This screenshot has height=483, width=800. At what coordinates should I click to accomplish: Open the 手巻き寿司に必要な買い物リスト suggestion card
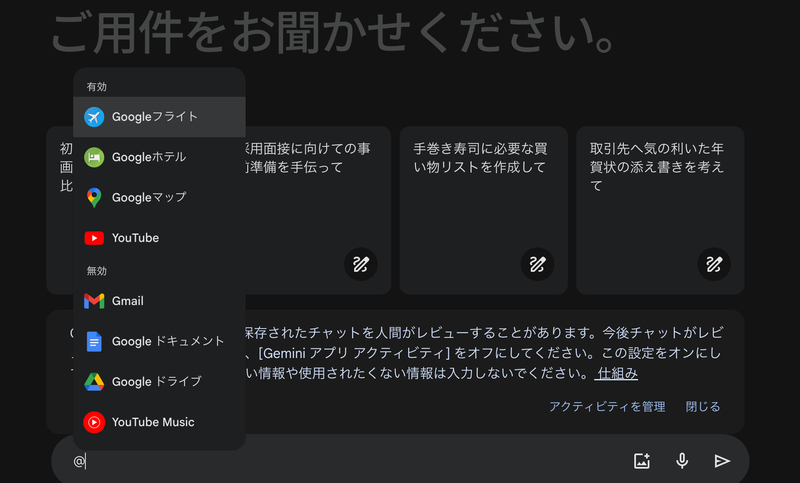484,210
